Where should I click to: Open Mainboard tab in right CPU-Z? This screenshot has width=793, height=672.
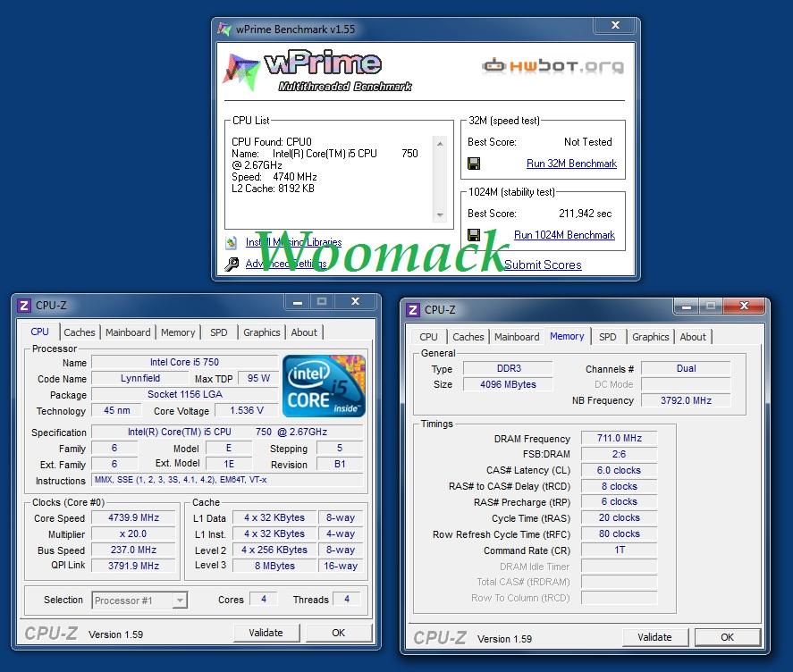pyautogui.click(x=517, y=337)
